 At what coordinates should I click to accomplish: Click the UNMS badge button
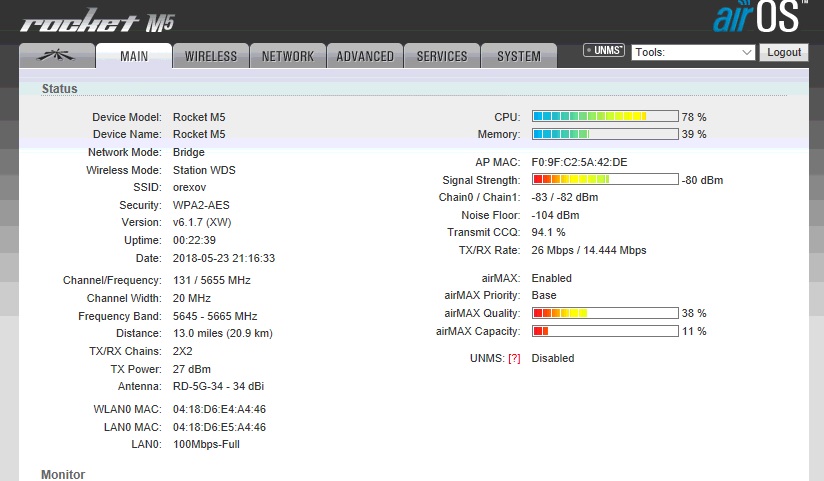click(x=604, y=50)
